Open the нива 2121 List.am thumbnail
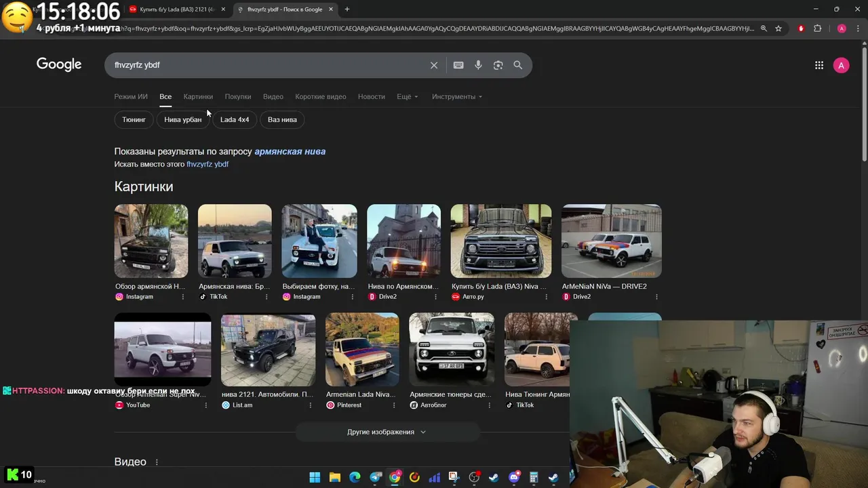The image size is (868, 488). tap(268, 350)
